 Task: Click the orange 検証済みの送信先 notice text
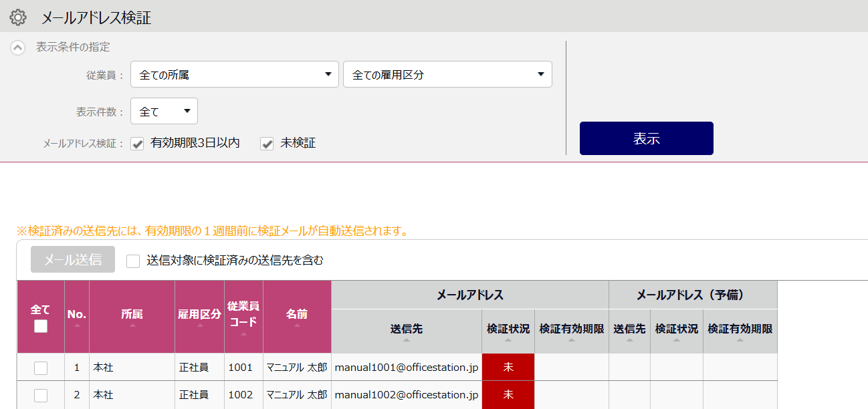coord(212,231)
